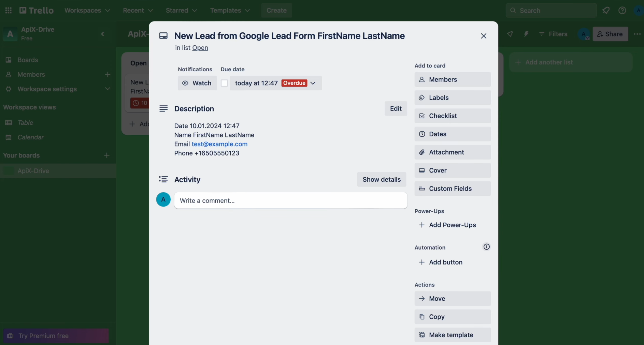Screen dimensions: 644x345
Task: Collapse the Workspace settings section
Action: tap(108, 89)
